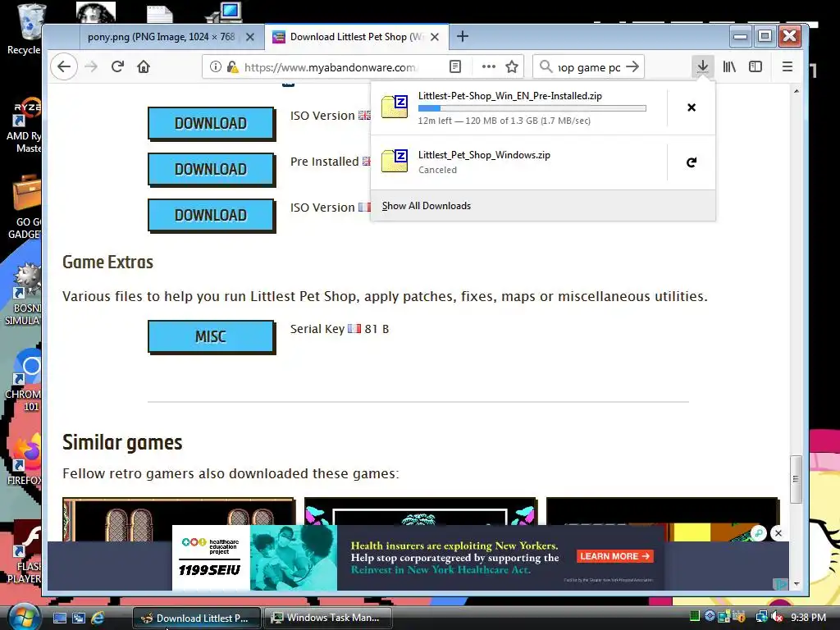The height and width of the screenshot is (630, 840).
Task: Show site information for myabandonware
Action: tap(216, 67)
